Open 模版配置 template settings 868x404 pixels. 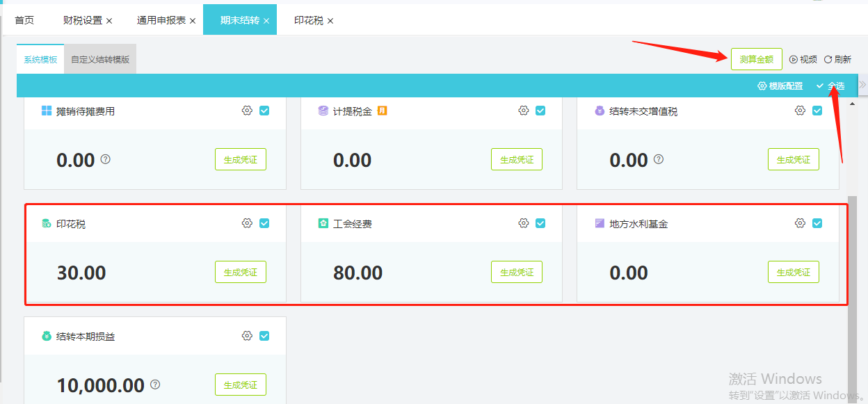(780, 86)
